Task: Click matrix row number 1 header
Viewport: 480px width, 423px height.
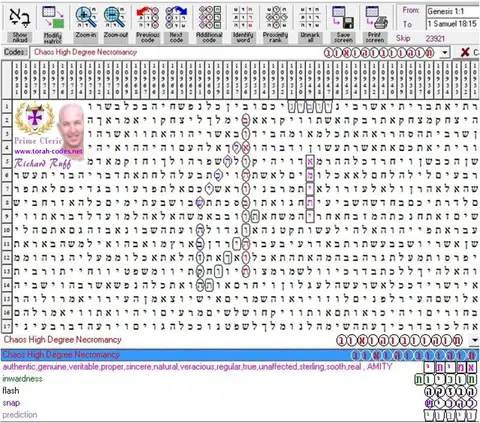Action: click(7, 107)
